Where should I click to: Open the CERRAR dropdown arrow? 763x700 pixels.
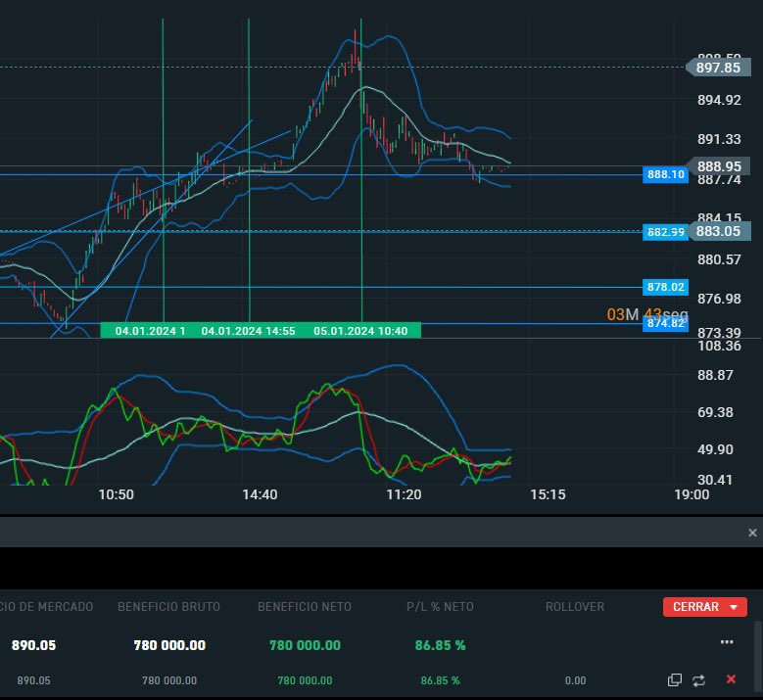point(734,607)
